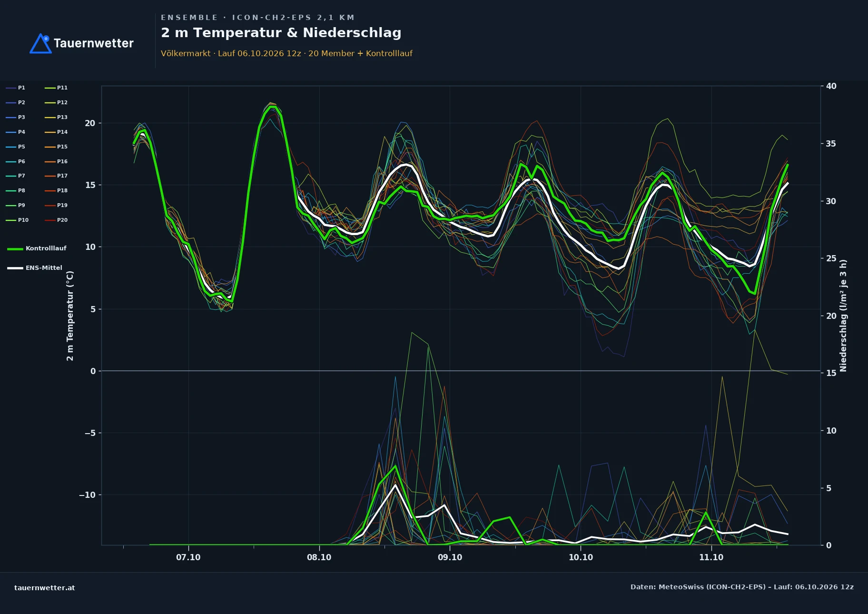Click the Tauernwetter mountain logo icon
This screenshot has width=868, height=614.
click(x=40, y=43)
